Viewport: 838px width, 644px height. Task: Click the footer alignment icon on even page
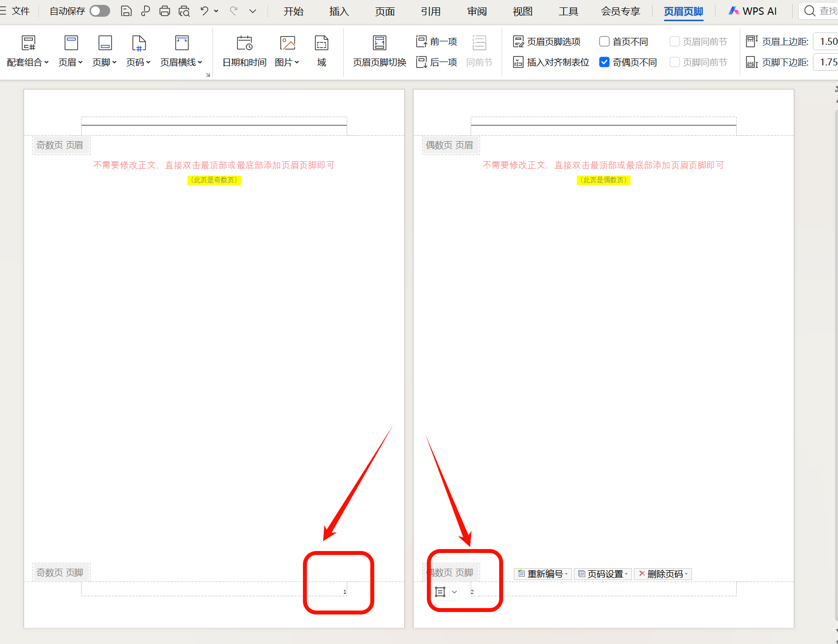(x=441, y=592)
